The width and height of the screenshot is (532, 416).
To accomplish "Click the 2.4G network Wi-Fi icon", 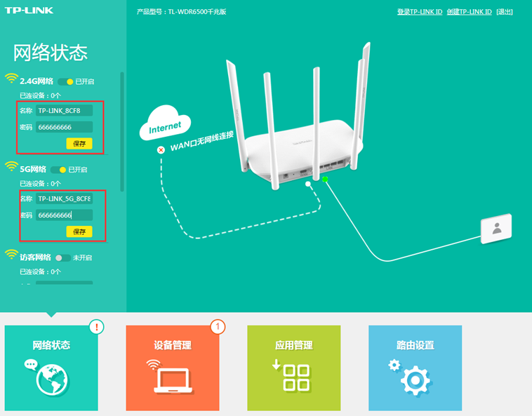I will 11,79.
